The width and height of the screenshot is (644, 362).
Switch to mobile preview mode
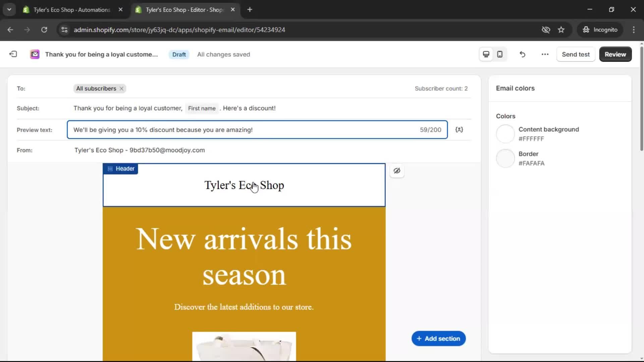499,54
